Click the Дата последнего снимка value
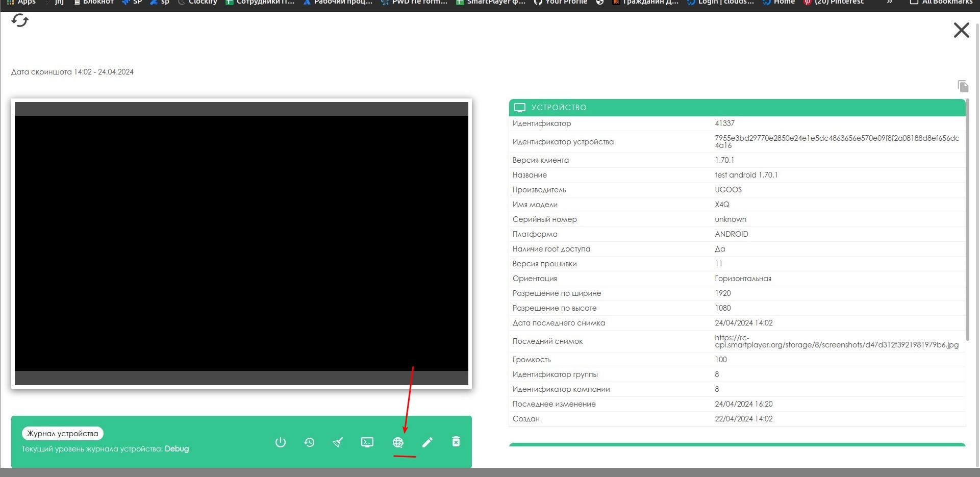Screen dimensions: 980x477 pos(744,323)
